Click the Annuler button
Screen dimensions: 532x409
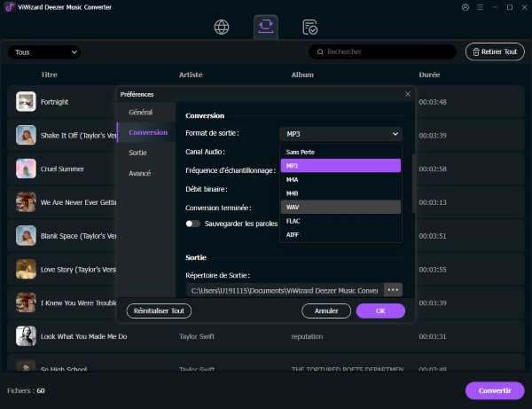click(x=326, y=311)
